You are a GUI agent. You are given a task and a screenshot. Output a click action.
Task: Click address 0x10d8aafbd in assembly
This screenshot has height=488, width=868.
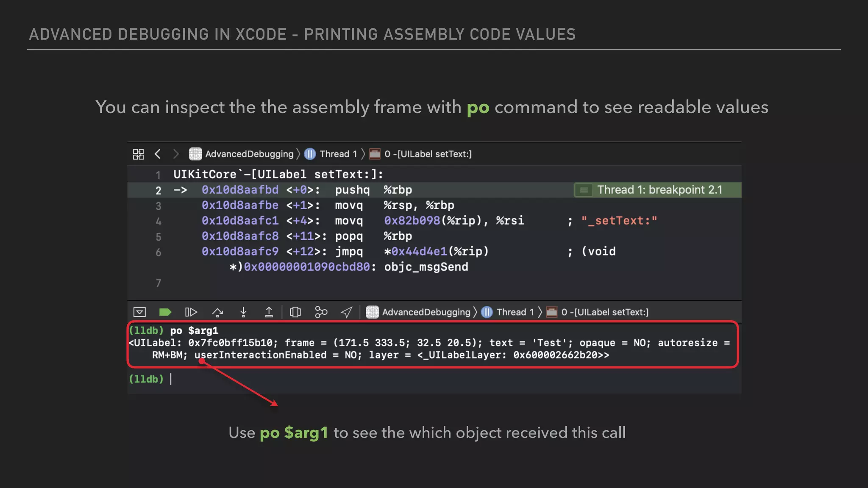tap(240, 190)
